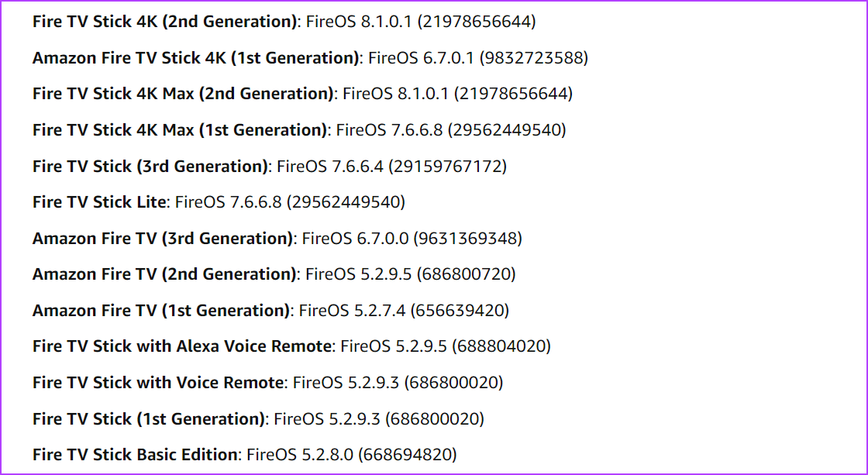Click Amazon Fire TV (2nd Generation) device name
This screenshot has width=868, height=475.
click(x=164, y=274)
